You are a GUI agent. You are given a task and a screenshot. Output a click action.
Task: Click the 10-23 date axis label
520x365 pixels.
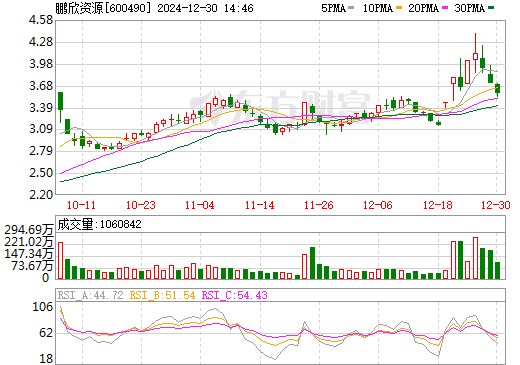click(x=141, y=205)
